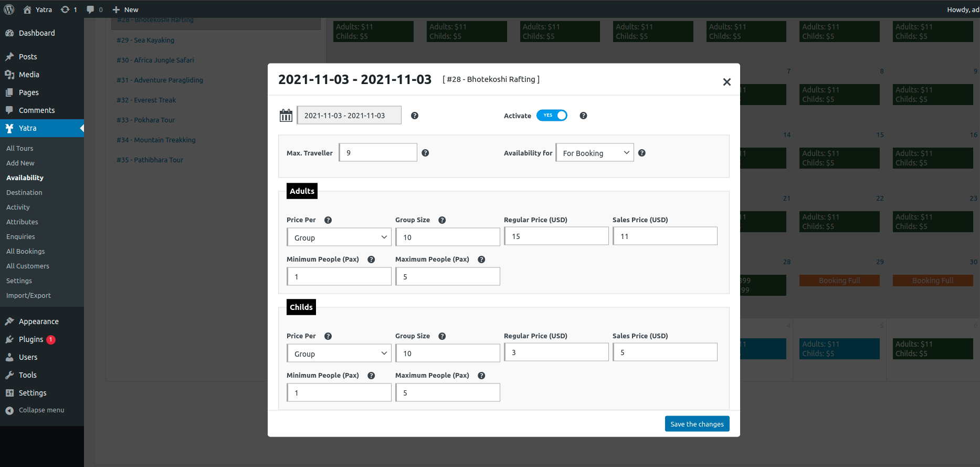Open All Customers submenu
Image resolution: width=980 pixels, height=467 pixels.
28,266
